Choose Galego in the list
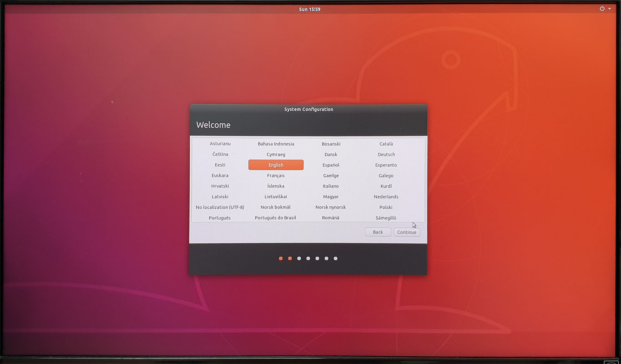The height and width of the screenshot is (364, 621). (x=386, y=176)
